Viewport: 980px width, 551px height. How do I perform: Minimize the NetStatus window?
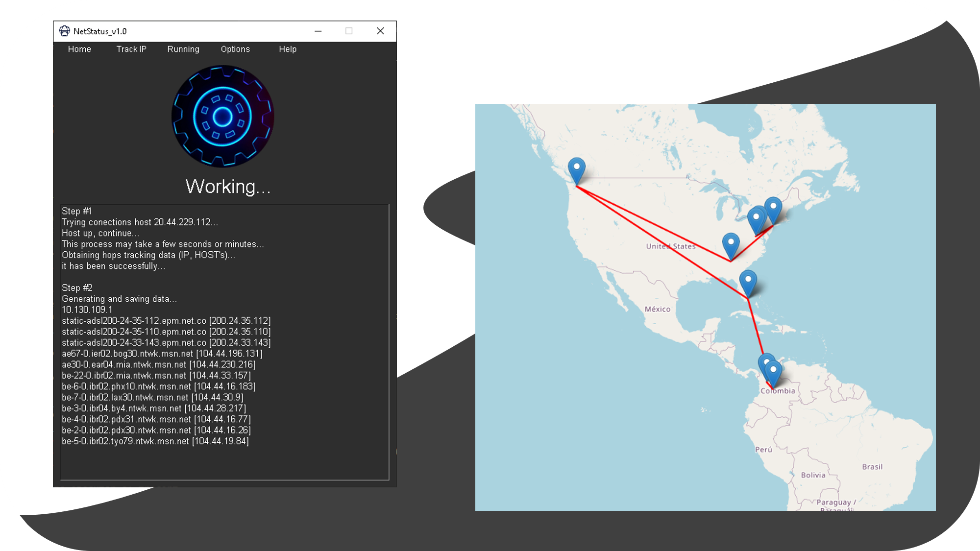(x=318, y=31)
